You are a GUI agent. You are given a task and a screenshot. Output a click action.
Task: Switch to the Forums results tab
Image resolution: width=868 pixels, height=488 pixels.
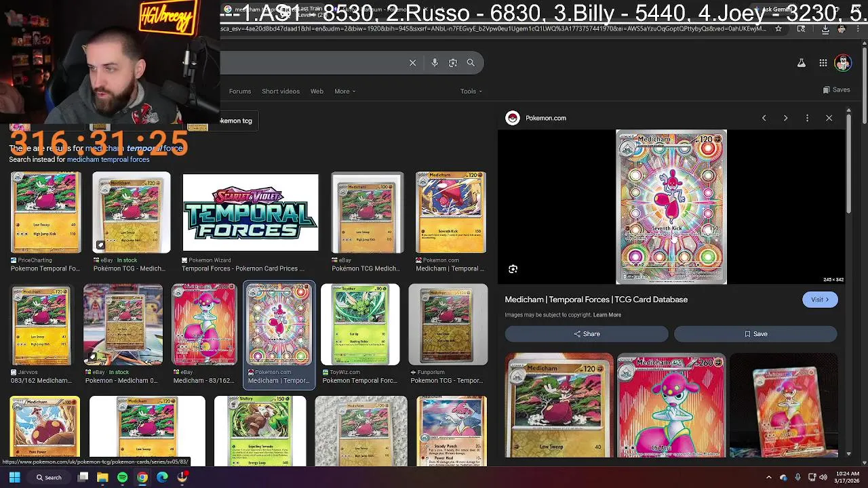[x=240, y=91]
